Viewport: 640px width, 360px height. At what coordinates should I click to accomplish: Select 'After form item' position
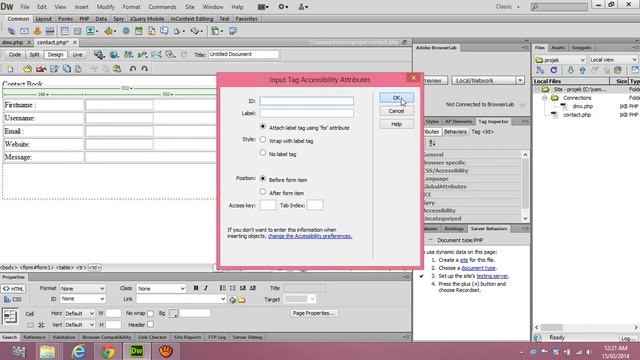click(x=263, y=192)
